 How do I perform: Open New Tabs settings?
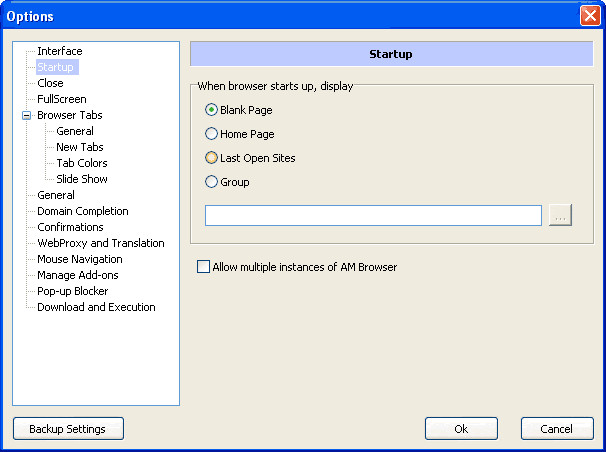coord(80,147)
